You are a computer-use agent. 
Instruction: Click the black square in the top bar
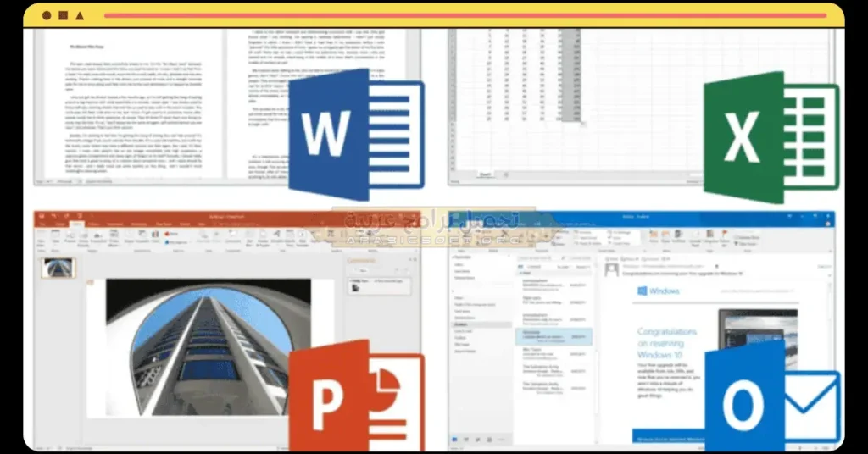63,15
